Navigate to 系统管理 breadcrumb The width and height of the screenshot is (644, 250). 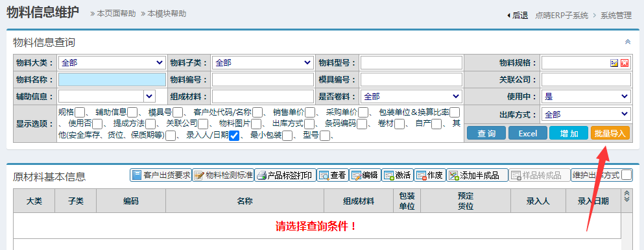point(616,16)
